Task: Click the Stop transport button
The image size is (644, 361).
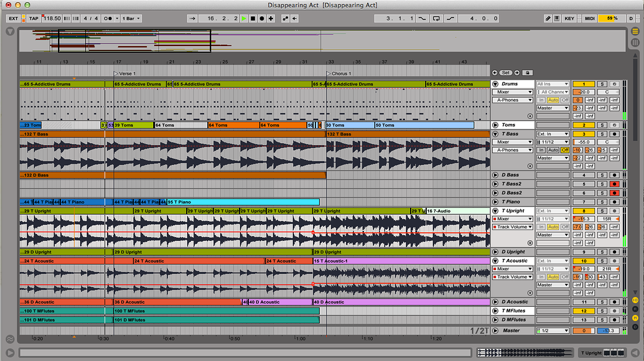Action: pos(253,19)
